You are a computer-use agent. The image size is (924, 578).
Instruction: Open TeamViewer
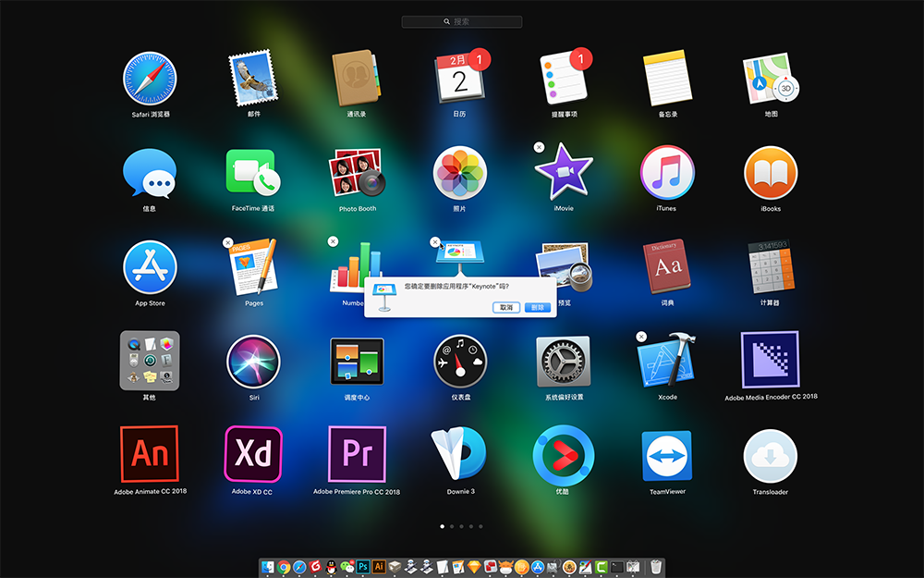667,455
